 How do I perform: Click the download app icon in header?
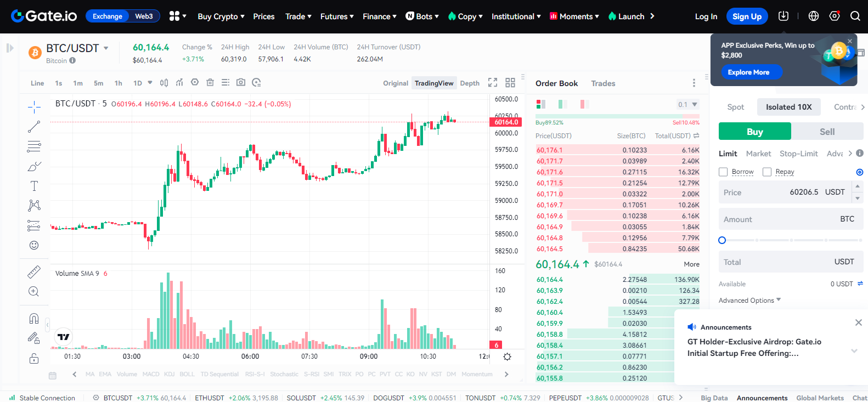point(784,16)
